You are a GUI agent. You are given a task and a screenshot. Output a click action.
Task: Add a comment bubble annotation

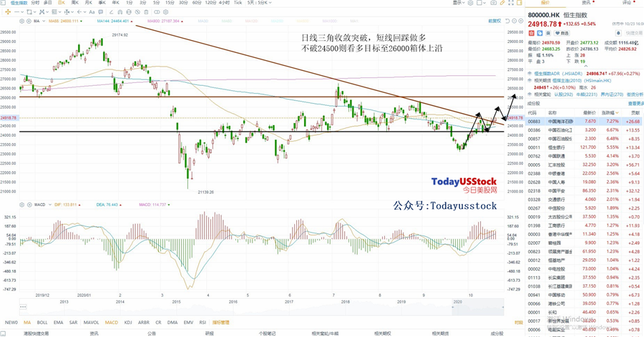click(x=101, y=12)
